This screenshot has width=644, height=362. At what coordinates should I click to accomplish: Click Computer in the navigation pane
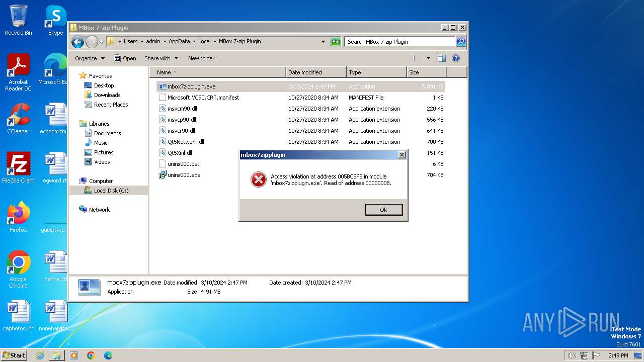pyautogui.click(x=101, y=181)
